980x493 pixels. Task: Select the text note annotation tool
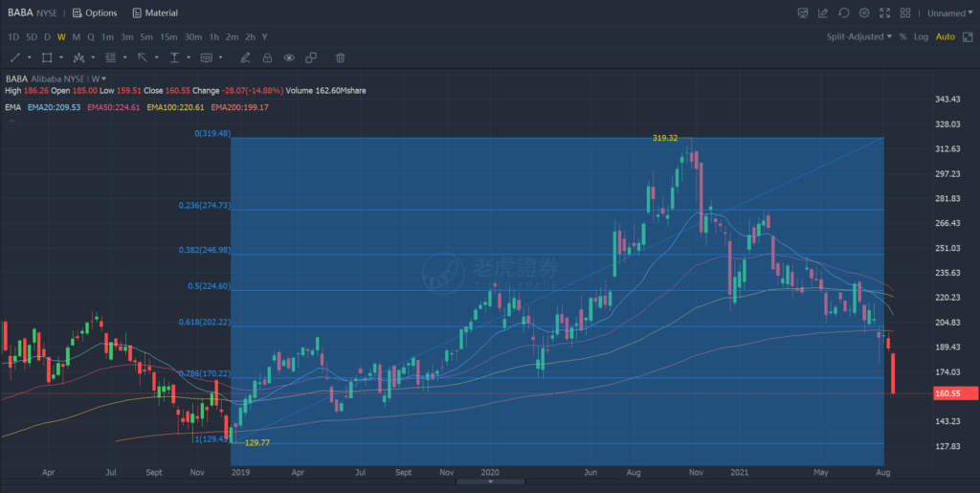pyautogui.click(x=207, y=57)
